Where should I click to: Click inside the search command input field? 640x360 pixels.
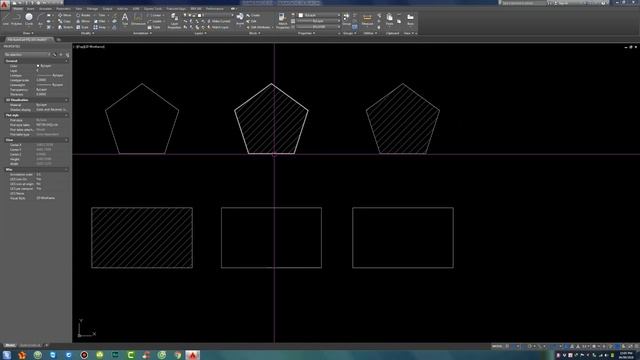(523, 3)
